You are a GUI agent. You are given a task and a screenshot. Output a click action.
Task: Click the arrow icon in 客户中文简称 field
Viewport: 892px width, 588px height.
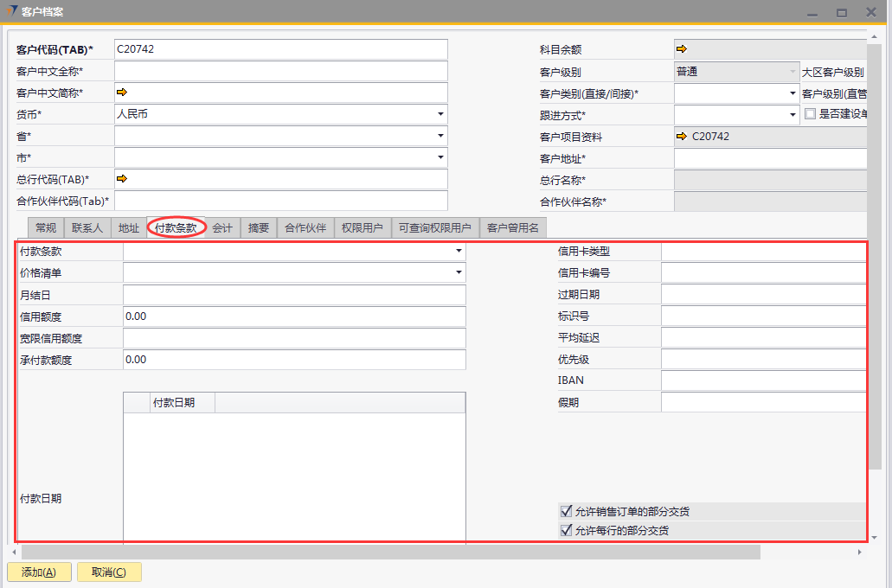point(121,92)
